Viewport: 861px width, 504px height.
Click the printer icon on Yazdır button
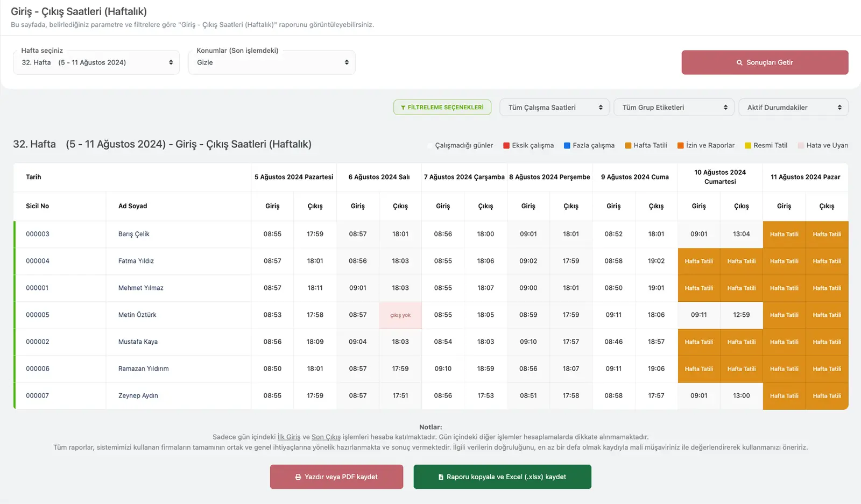298,477
